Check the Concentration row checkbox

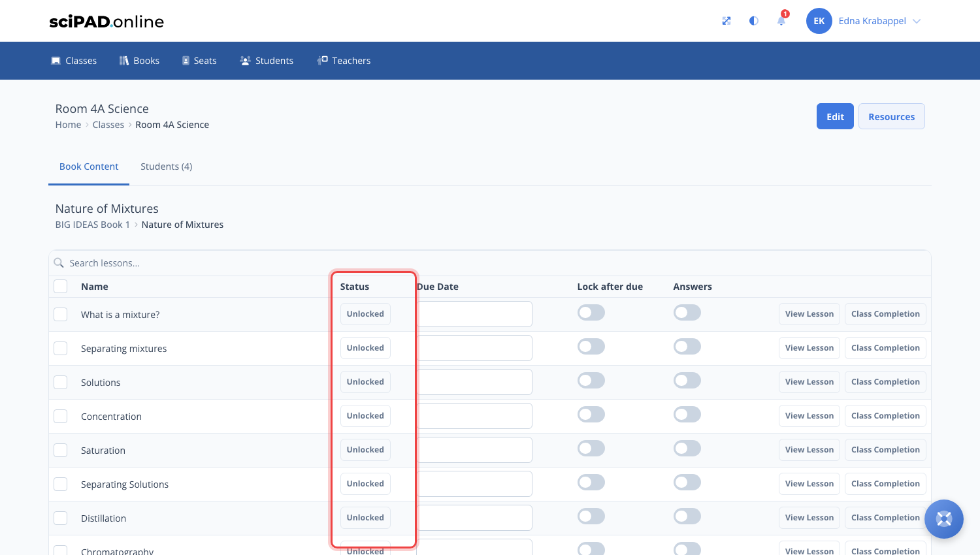click(x=61, y=416)
